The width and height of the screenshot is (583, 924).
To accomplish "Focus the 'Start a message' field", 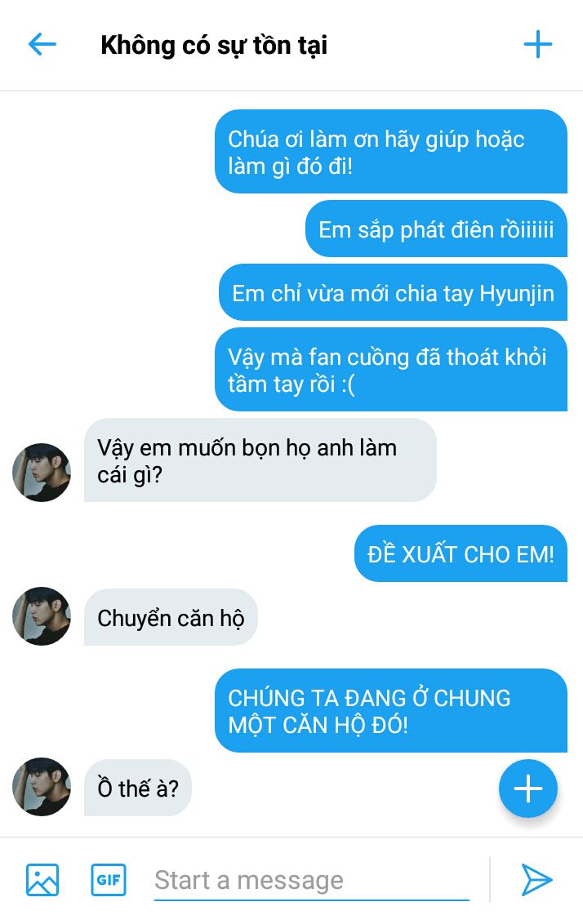I will pos(311,881).
